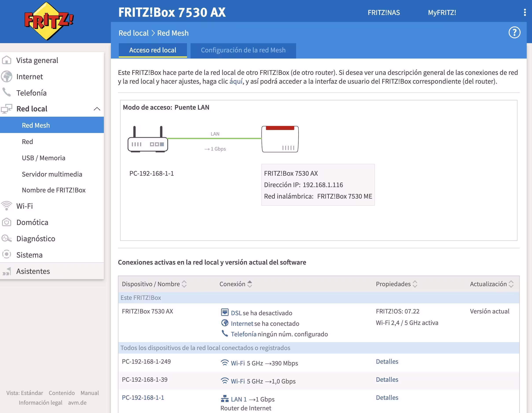Screen dimensions: 532x413
Task: Click the DSL status icon in table
Action: coord(225,312)
